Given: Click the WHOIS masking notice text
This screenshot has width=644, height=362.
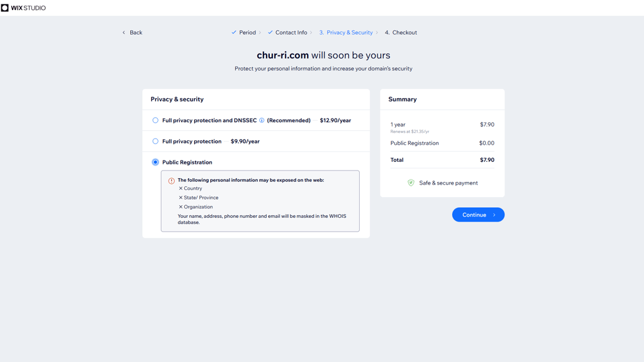Looking at the screenshot, I should click(262, 219).
